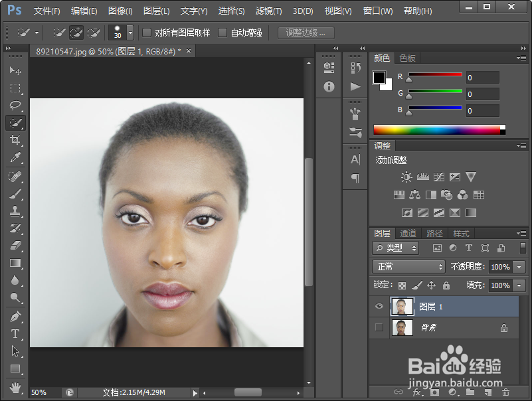Select the Spot Healing Brush tool
The width and height of the screenshot is (532, 401).
tap(15, 177)
